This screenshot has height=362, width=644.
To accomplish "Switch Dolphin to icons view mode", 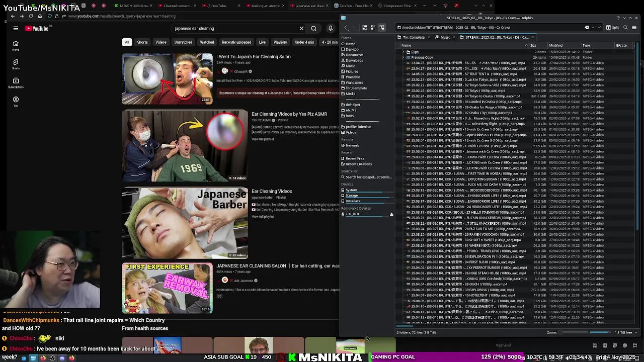I will [365, 28].
